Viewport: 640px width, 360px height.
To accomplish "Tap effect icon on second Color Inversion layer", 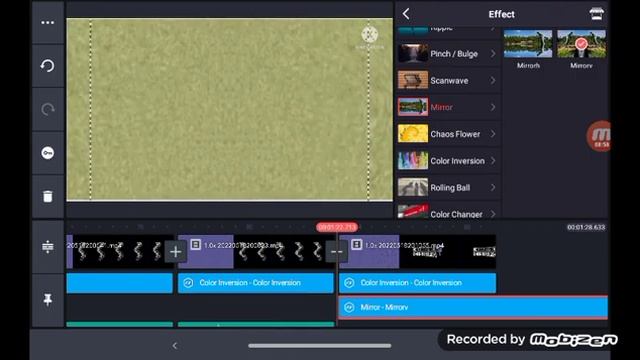I will 188,283.
